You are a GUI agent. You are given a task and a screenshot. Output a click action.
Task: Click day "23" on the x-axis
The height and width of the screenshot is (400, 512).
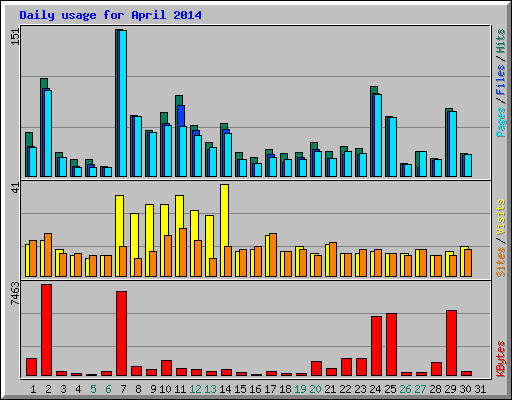pos(360,389)
